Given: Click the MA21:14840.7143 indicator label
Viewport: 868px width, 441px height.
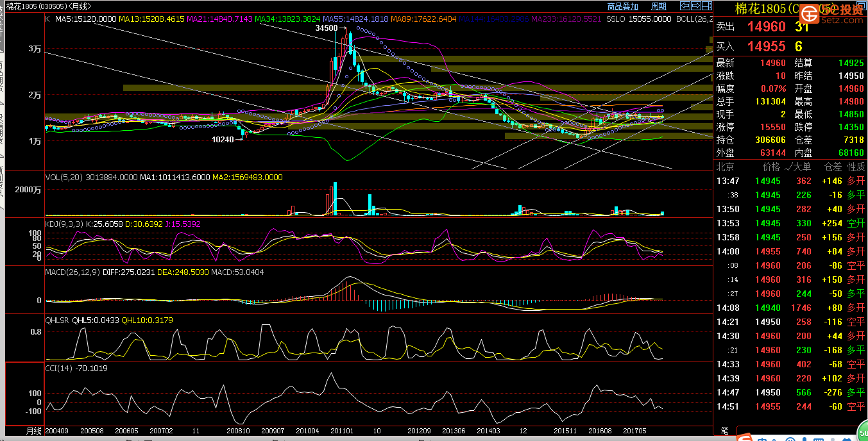Looking at the screenshot, I should (x=221, y=19).
